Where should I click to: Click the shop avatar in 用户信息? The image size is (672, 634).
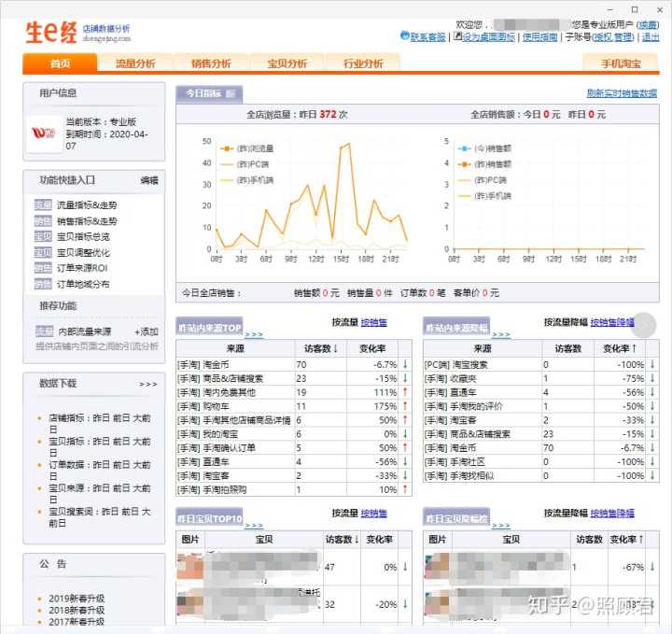click(43, 134)
